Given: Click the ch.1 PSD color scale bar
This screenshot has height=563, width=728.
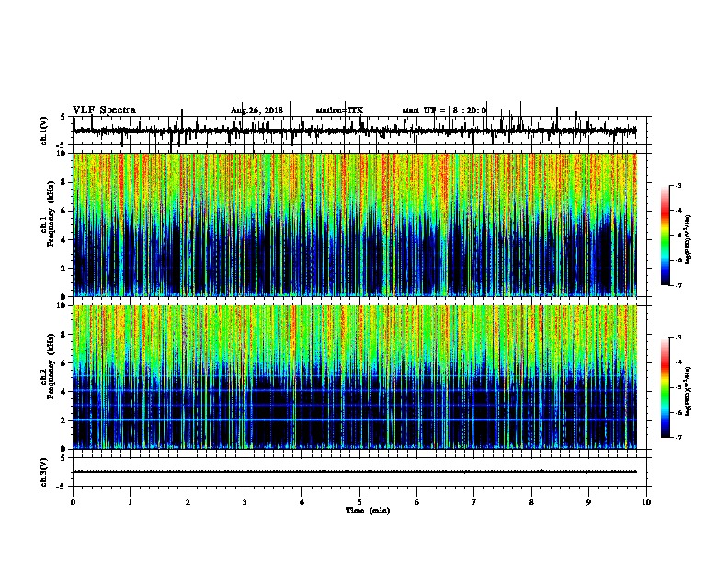Looking at the screenshot, I should point(665,236).
